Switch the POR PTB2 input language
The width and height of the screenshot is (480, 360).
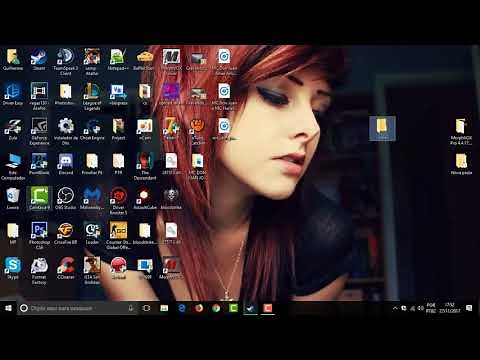tap(431, 308)
